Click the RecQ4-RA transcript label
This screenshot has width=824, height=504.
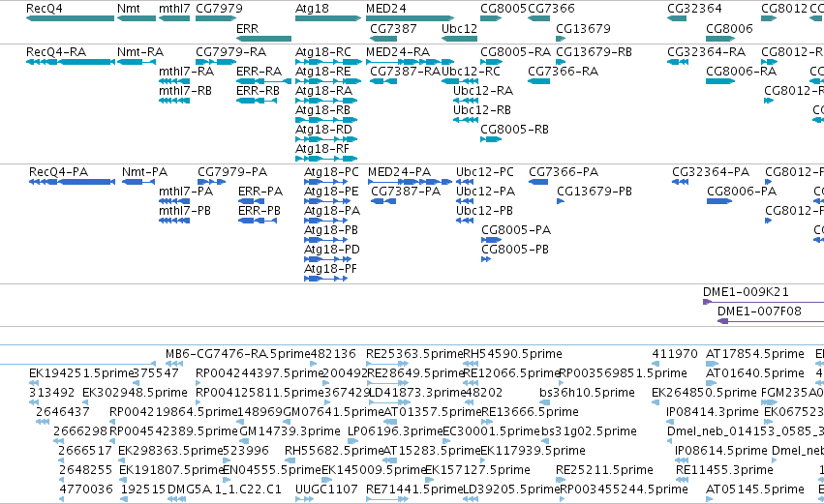(56, 52)
